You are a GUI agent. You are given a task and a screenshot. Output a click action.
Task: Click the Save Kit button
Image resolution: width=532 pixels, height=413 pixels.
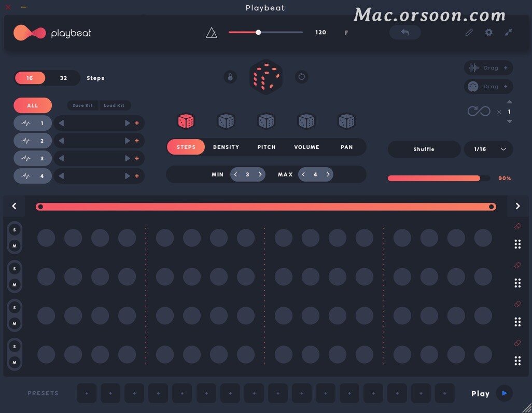82,105
